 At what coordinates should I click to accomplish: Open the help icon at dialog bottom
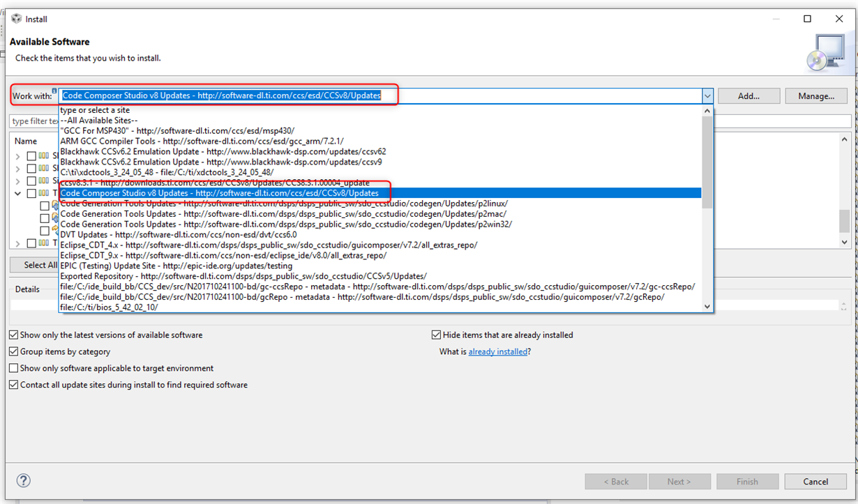pyautogui.click(x=24, y=481)
